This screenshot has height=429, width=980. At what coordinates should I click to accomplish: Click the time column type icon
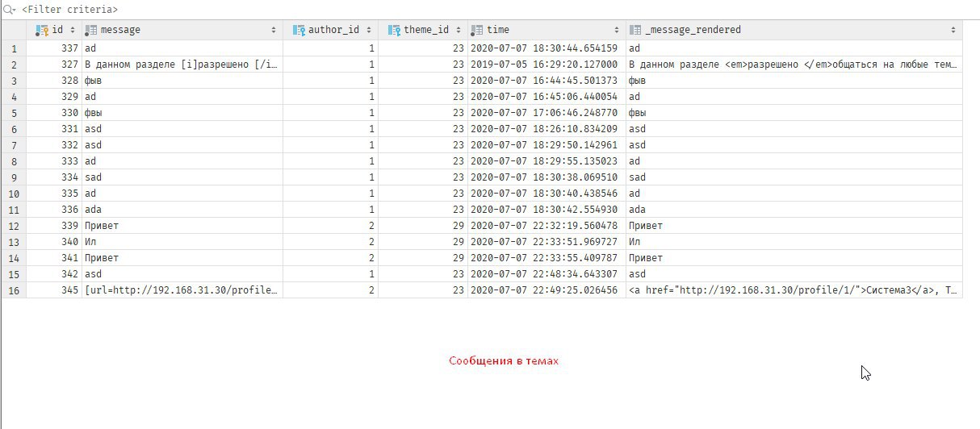point(476,30)
